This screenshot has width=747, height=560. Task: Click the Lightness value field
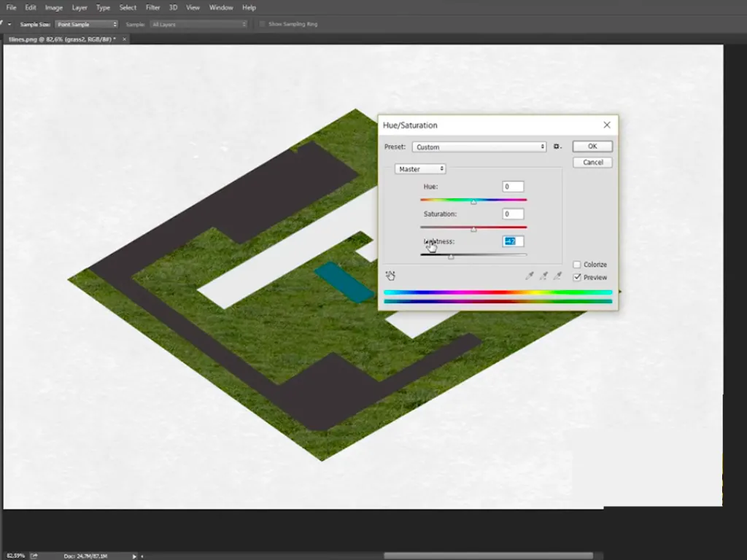(x=513, y=241)
